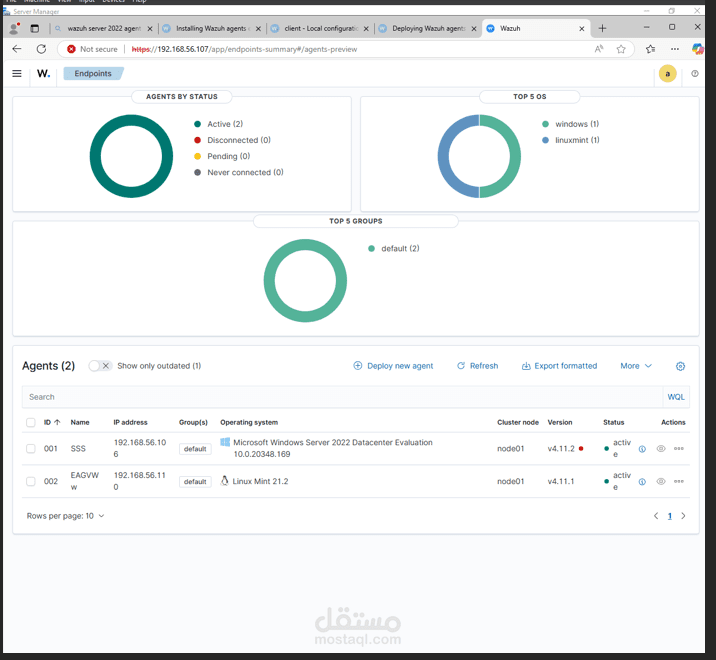Image resolution: width=716 pixels, height=660 pixels.
Task: Go to next page arrow in pagination
Action: tap(683, 516)
